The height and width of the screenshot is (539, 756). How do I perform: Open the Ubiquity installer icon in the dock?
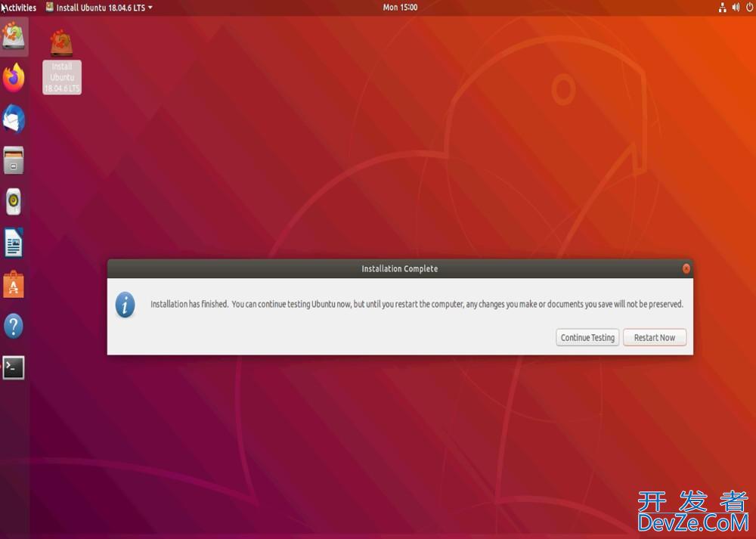tap(14, 36)
